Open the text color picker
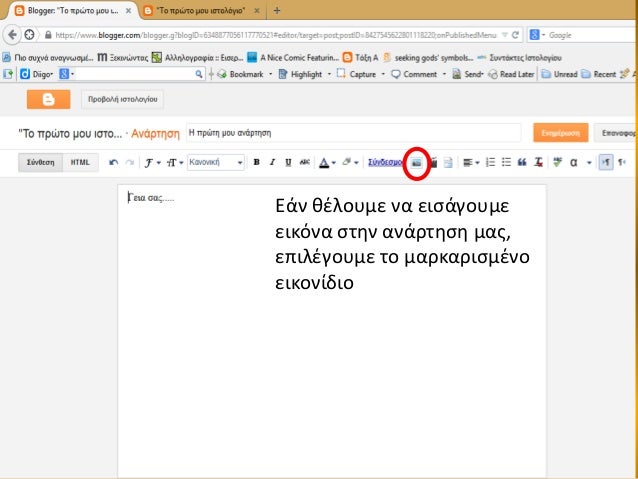Viewport: 638px width, 479px height. tap(327, 162)
